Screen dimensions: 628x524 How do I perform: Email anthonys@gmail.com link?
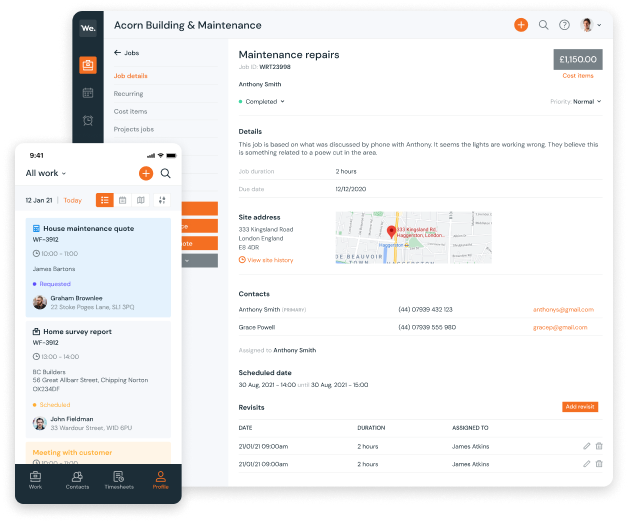[563, 309]
